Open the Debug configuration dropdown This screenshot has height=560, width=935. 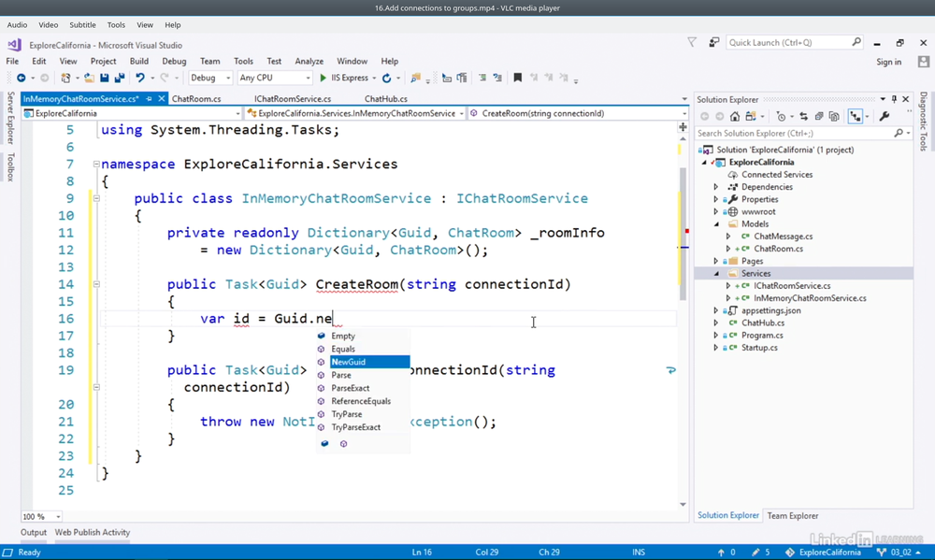(210, 79)
